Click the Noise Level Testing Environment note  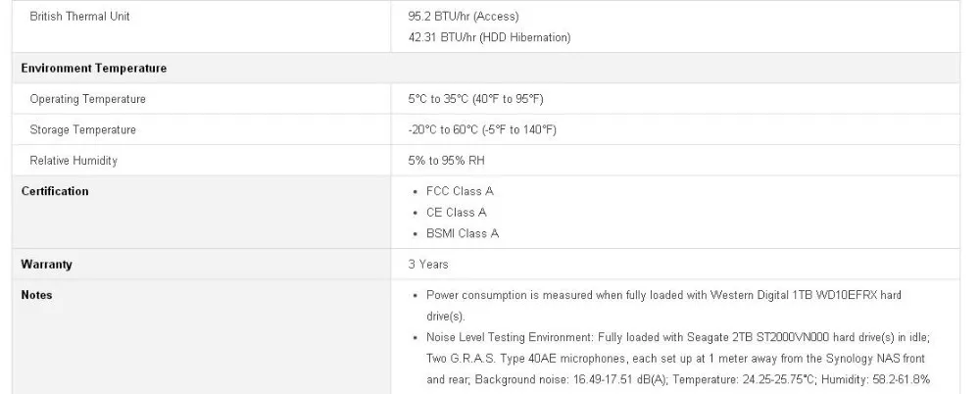[679, 359]
